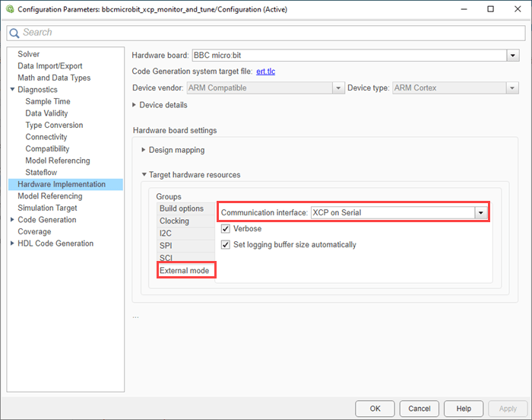The height and width of the screenshot is (420, 532).
Task: Select Math and Data Types pane
Action: click(x=54, y=78)
